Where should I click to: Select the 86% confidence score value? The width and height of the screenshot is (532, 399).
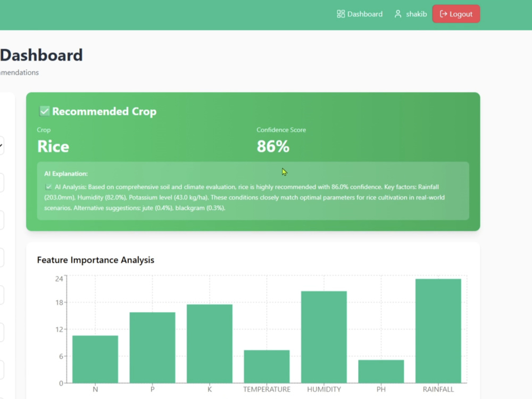coord(273,147)
